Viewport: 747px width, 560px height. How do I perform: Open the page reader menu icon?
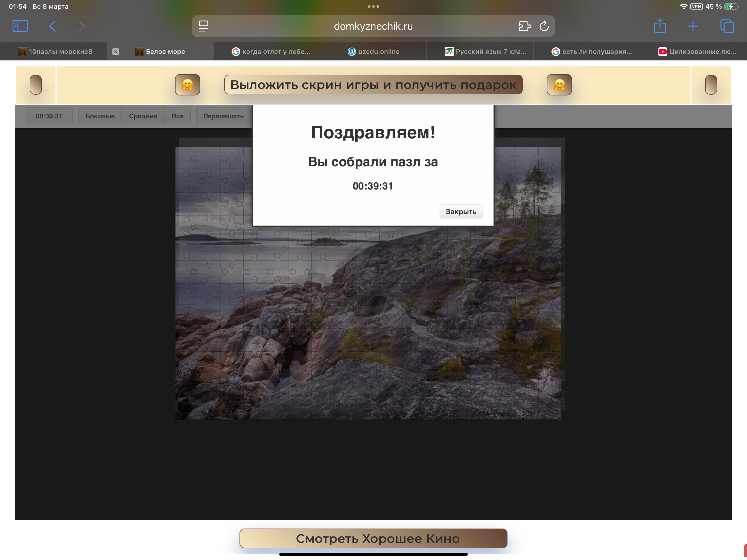[203, 26]
